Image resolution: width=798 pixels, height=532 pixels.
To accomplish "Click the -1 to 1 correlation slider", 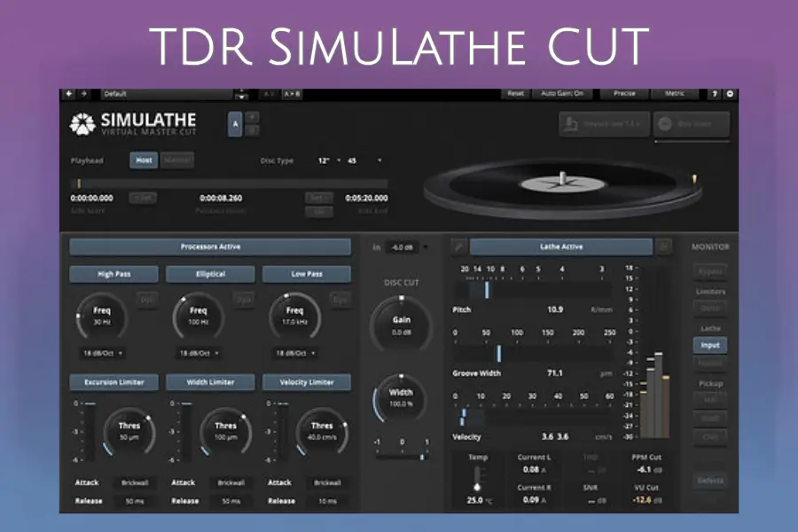I will (401, 458).
